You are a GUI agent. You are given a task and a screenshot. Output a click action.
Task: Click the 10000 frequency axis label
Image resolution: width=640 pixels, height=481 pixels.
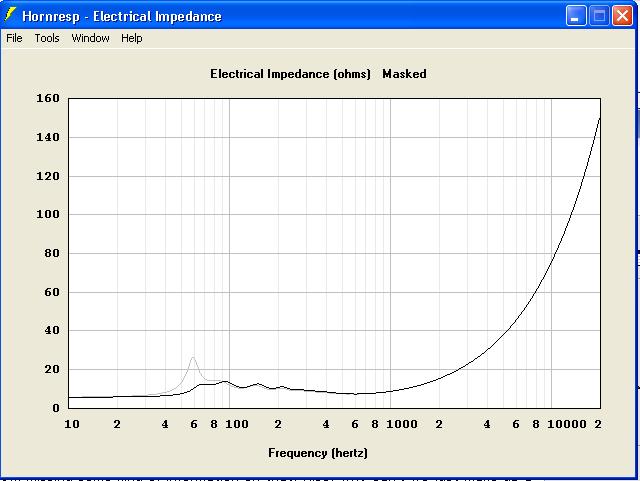coord(567,424)
